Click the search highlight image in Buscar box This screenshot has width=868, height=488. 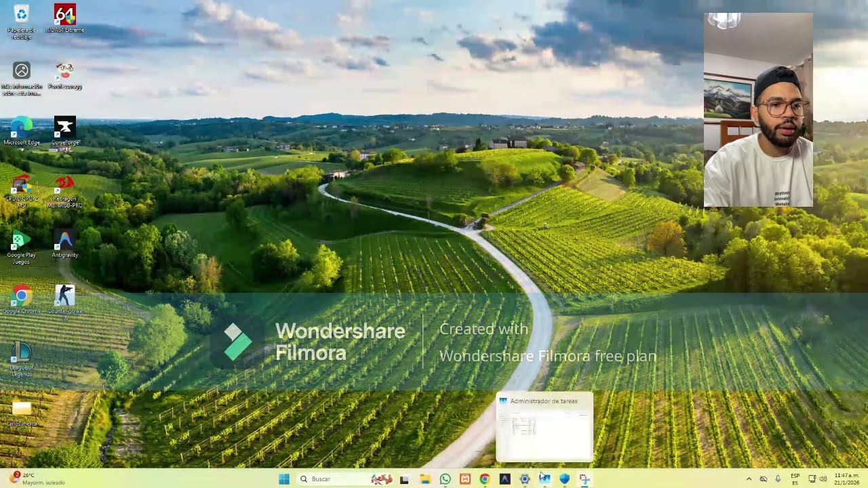click(x=382, y=479)
